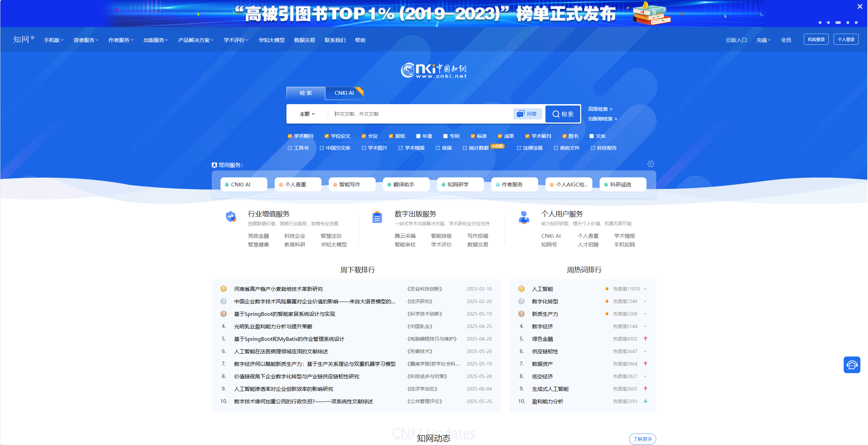
Task: Open article 河南省高产稳产小麦栽培技术革新研究
Action: pyautogui.click(x=278, y=289)
